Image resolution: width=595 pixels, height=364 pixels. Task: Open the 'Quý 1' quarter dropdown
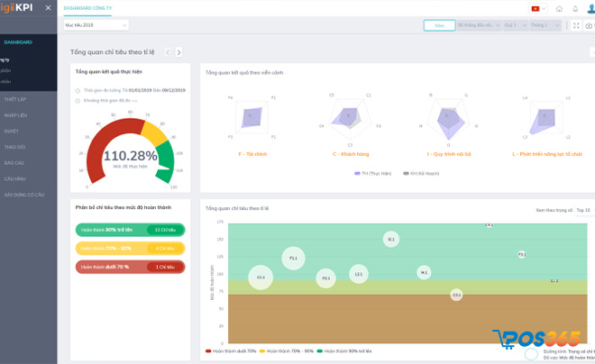516,25
